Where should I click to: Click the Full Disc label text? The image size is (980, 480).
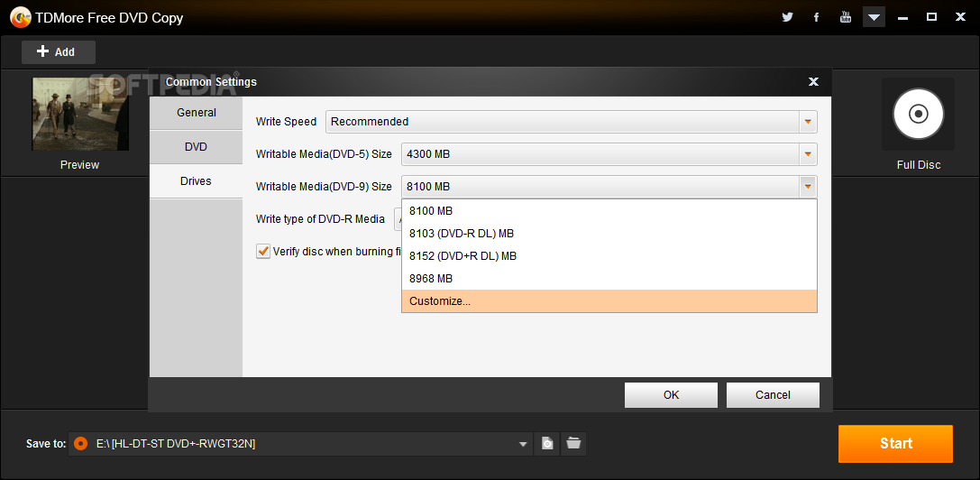pos(918,165)
